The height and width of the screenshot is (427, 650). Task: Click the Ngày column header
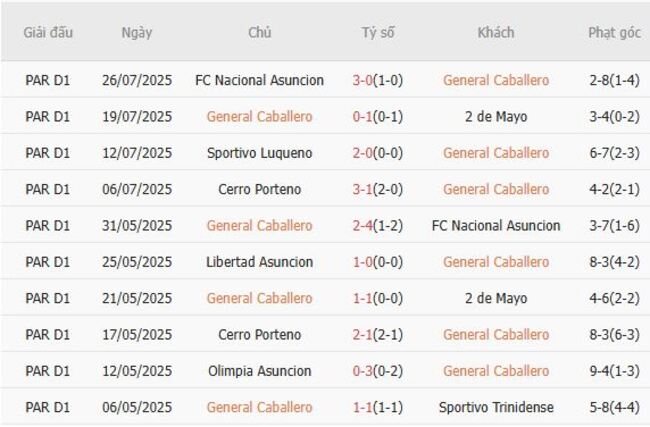(137, 33)
